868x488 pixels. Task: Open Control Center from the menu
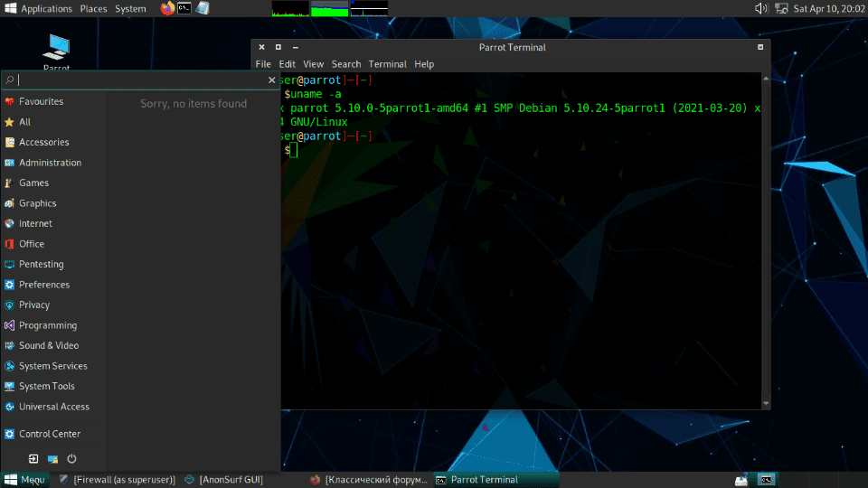(53, 434)
